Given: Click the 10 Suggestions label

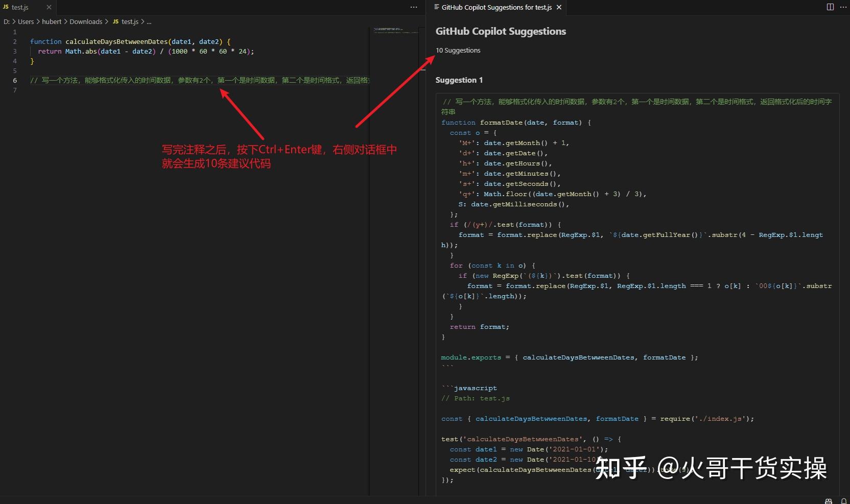Looking at the screenshot, I should click(x=458, y=50).
